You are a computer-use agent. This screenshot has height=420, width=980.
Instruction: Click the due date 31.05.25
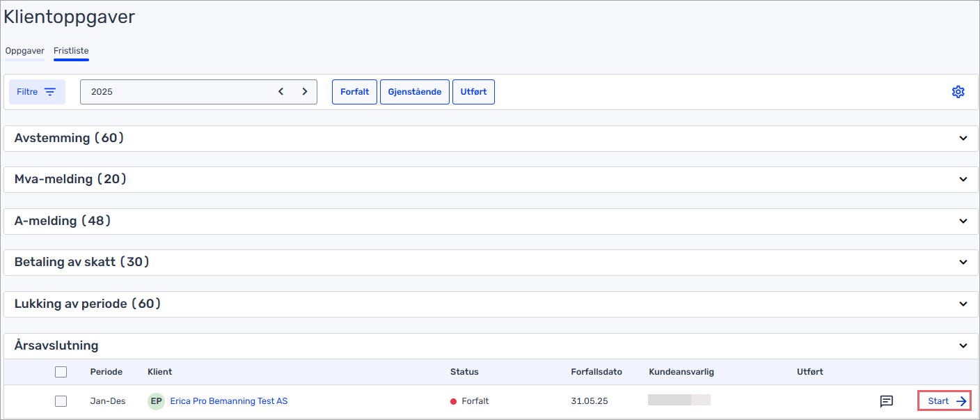589,401
